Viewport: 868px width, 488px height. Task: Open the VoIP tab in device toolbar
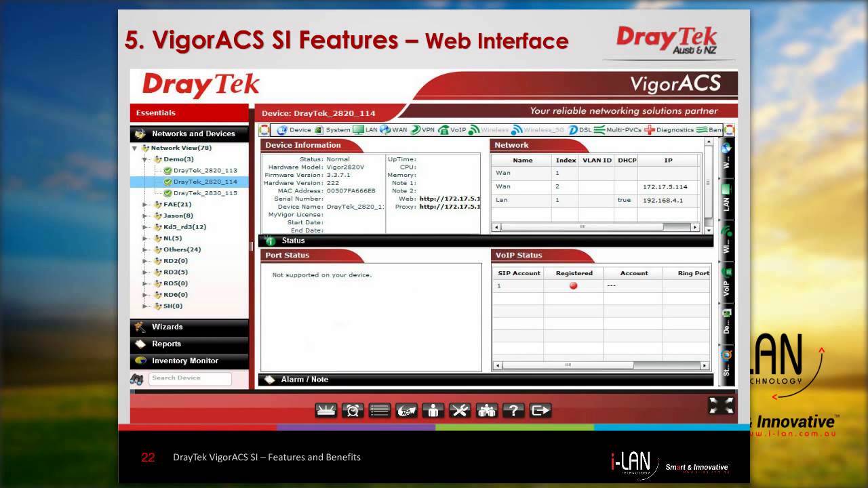pyautogui.click(x=452, y=129)
